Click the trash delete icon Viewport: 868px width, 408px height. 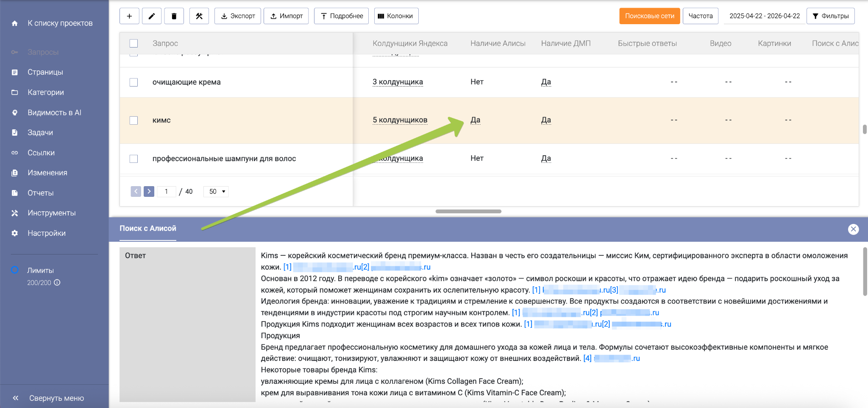point(174,16)
